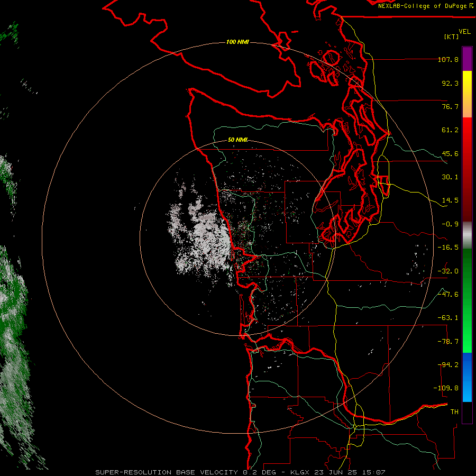This screenshot has height=476, width=476.
Task: Click the Super-Resolution Base Velocity caption
Action: 240,472
